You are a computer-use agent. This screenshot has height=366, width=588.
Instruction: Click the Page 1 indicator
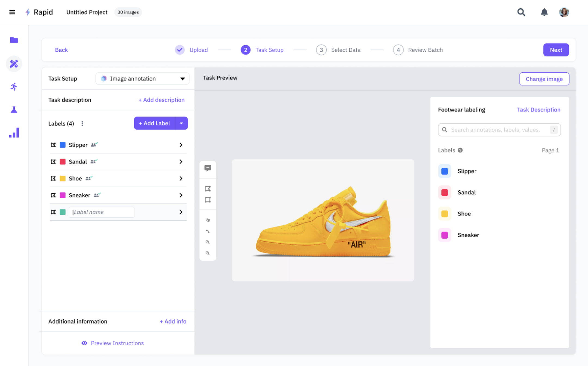(550, 150)
